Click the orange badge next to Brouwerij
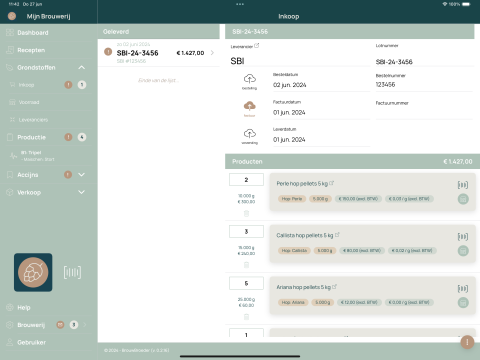The image size is (480, 360). tap(60, 325)
